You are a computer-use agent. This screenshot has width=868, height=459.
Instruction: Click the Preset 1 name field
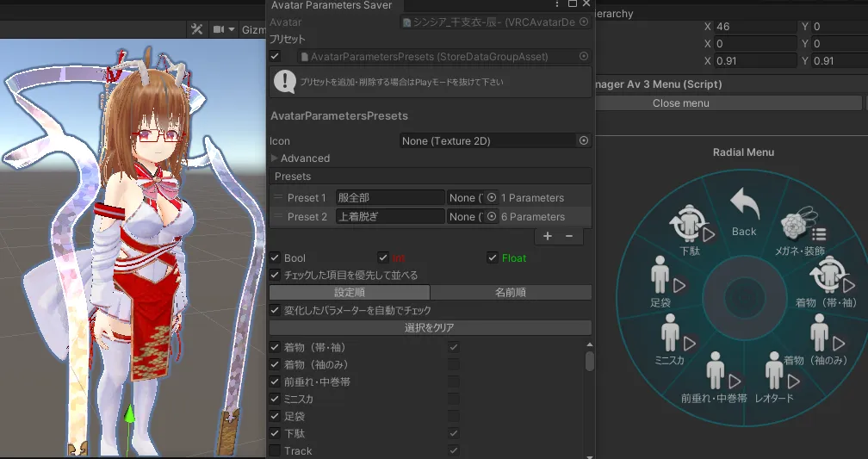[389, 198]
